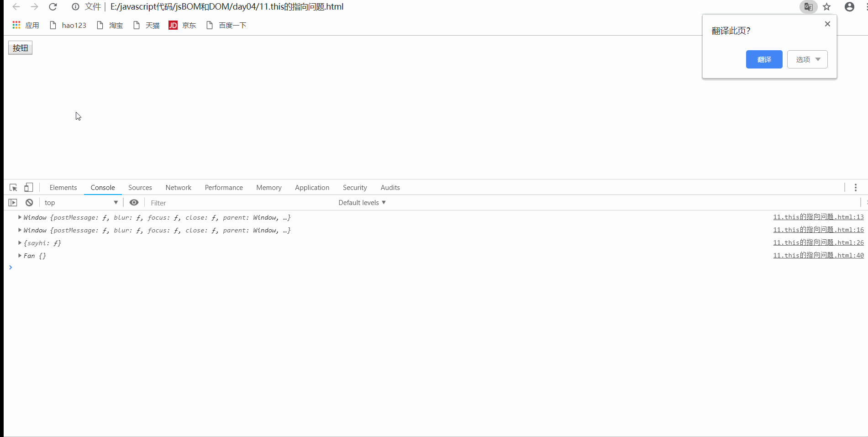
Task: Expand the second Window object log entry
Action: (x=20, y=230)
